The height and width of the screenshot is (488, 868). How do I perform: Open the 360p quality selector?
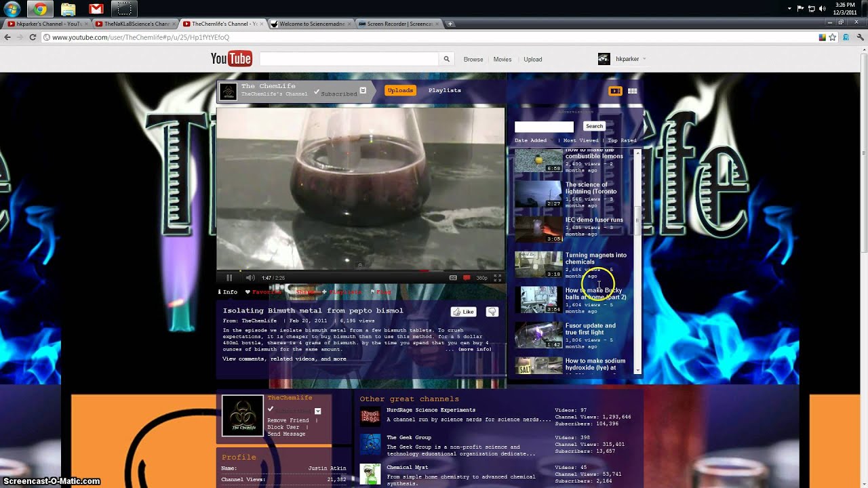(481, 278)
